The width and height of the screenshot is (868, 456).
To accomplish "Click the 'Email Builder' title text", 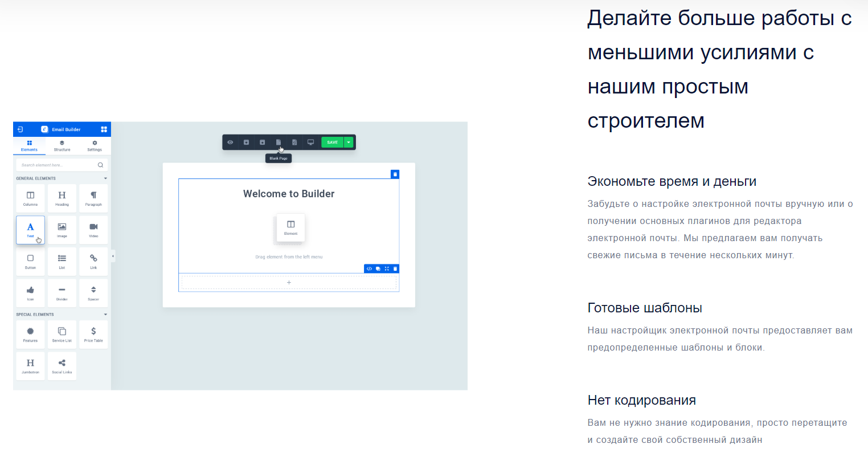I will click(x=66, y=129).
